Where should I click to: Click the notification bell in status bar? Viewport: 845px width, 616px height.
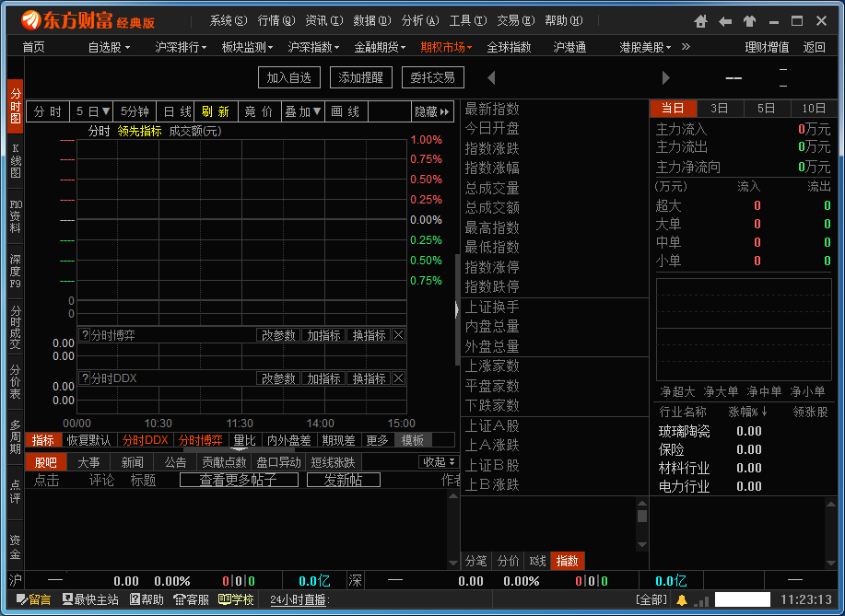[682, 600]
